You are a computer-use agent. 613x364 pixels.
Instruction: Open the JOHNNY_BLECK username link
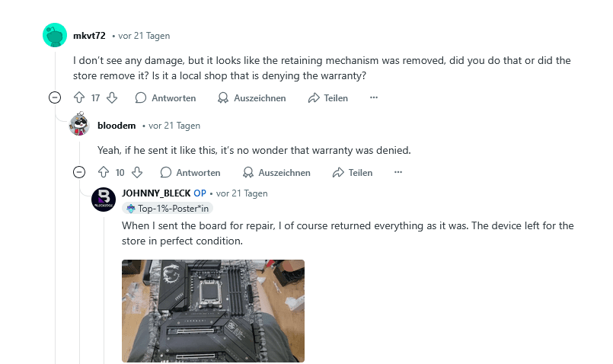click(156, 193)
